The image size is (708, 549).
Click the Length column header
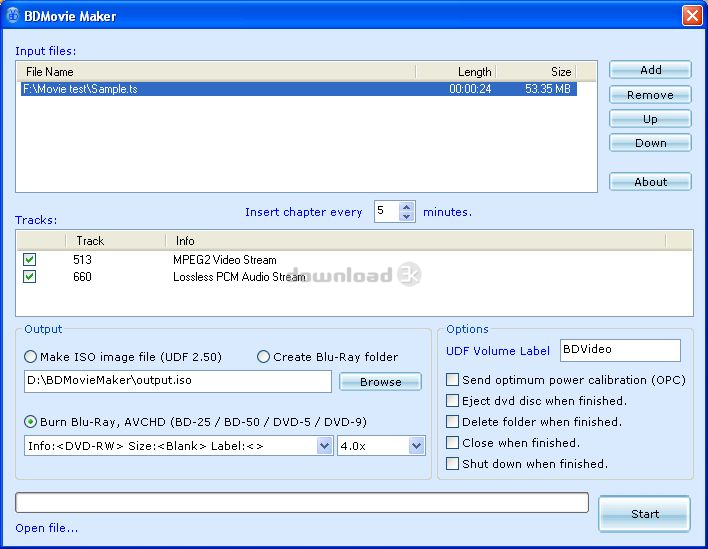click(456, 71)
